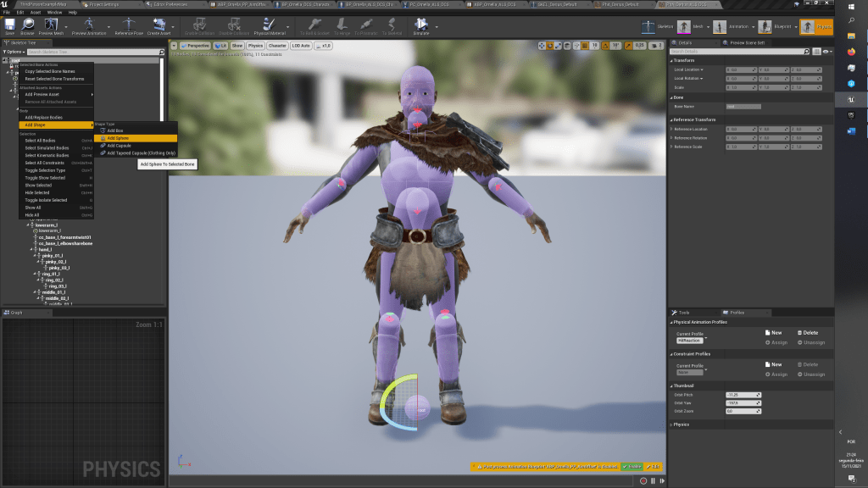Open the Window menu
This screenshot has height=488, width=868.
point(54,13)
